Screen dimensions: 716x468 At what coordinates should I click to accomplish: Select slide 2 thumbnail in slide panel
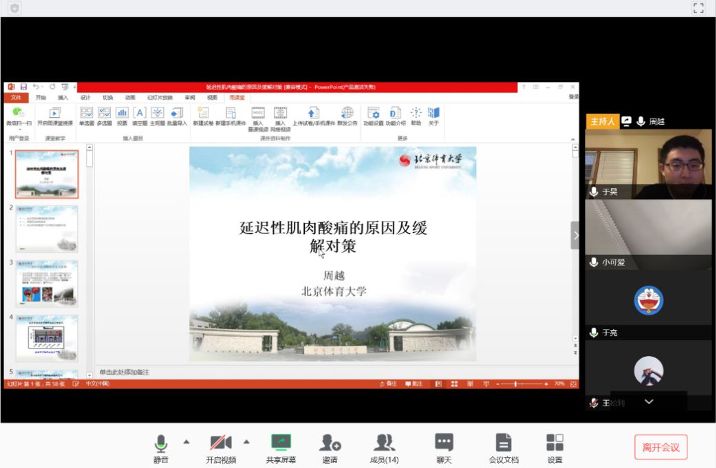47,228
